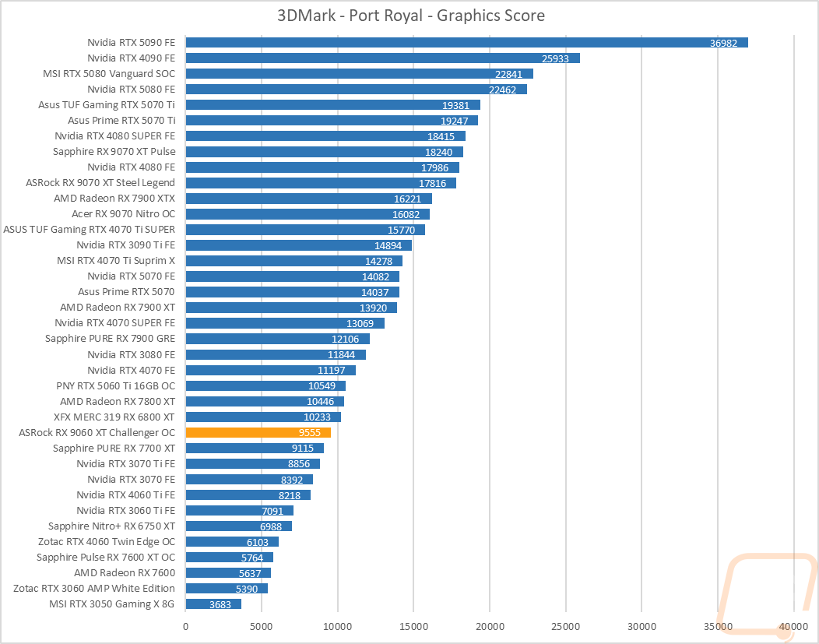Image resolution: width=819 pixels, height=644 pixels.
Task: Click the label 'Sapphire PURE RX 7900 GRE'
Action: coord(111,339)
